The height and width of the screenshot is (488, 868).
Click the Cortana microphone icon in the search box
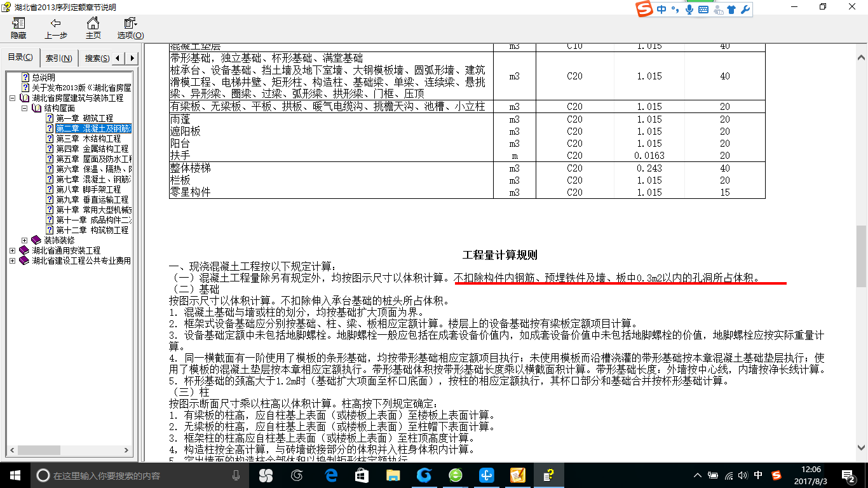(x=236, y=475)
